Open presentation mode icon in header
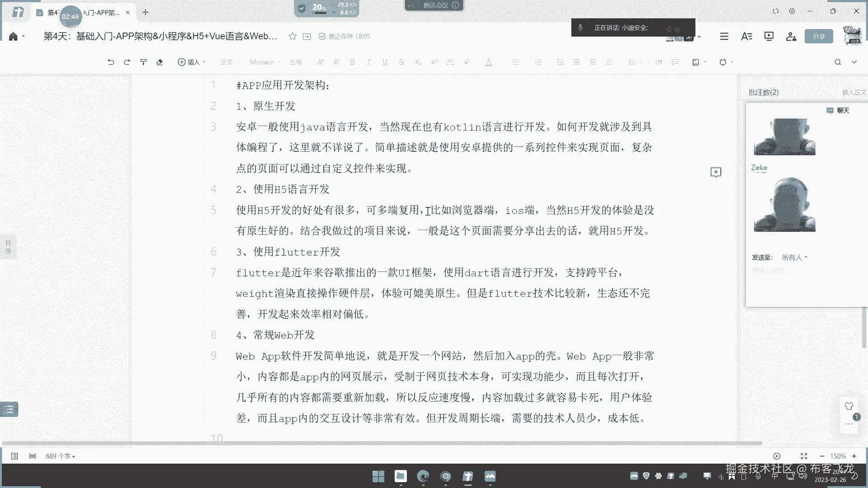Image resolution: width=868 pixels, height=488 pixels. [x=769, y=36]
